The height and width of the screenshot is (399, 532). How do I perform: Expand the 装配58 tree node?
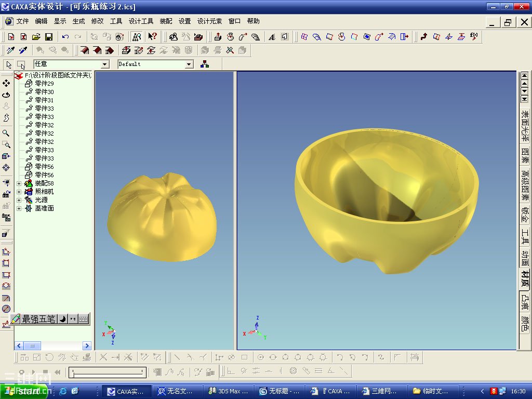click(19, 183)
